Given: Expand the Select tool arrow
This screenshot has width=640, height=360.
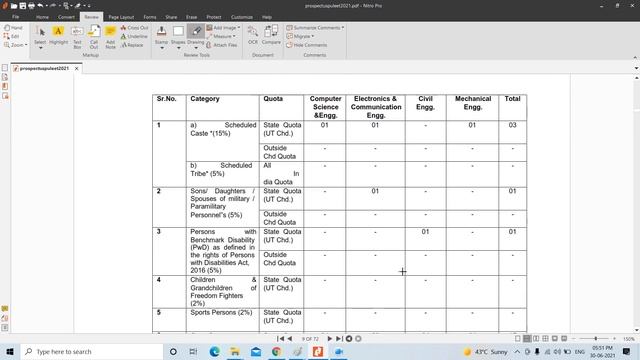Looking at the screenshot, I should pyautogui.click(x=40, y=48).
